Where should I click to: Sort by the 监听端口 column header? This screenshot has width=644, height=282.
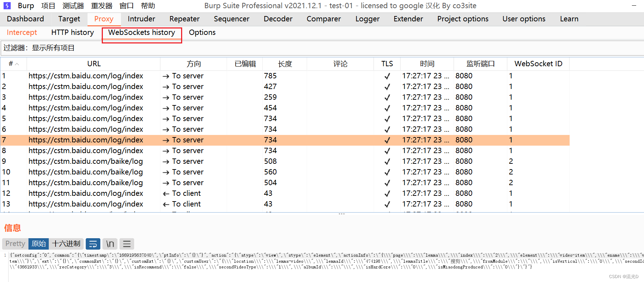[481, 64]
